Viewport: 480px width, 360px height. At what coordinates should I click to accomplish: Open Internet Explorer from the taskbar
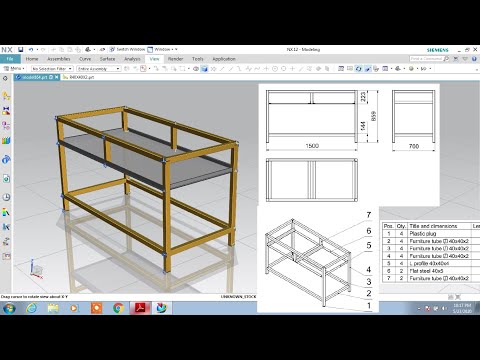[x=32, y=308]
